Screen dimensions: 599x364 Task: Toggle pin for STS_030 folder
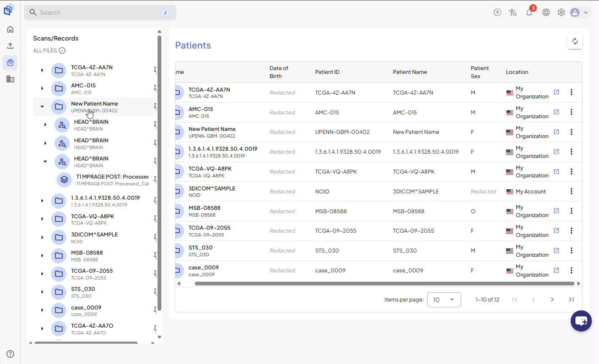155,292
